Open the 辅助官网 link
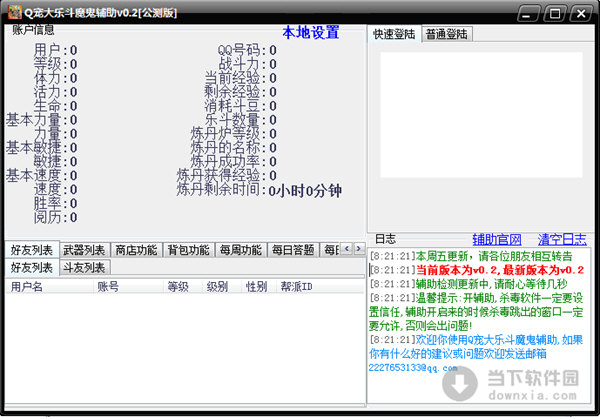The image size is (600, 417). (x=497, y=239)
